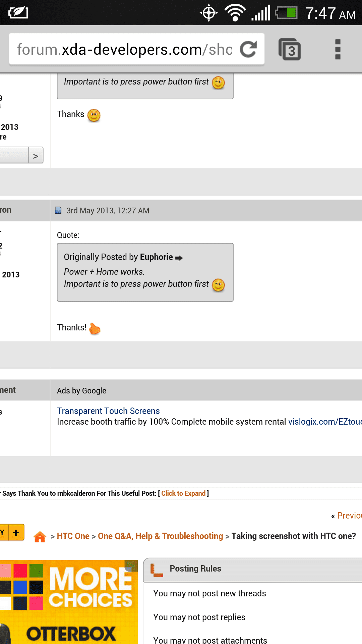Visit the vislogix.com ad URL
Viewport: 362px width, 644px height.
tap(324, 422)
